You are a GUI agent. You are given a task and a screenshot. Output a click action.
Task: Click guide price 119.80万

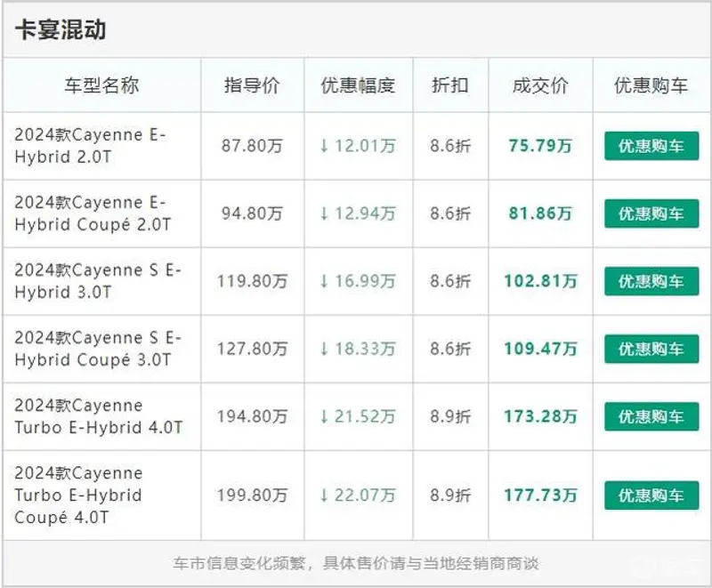252,281
